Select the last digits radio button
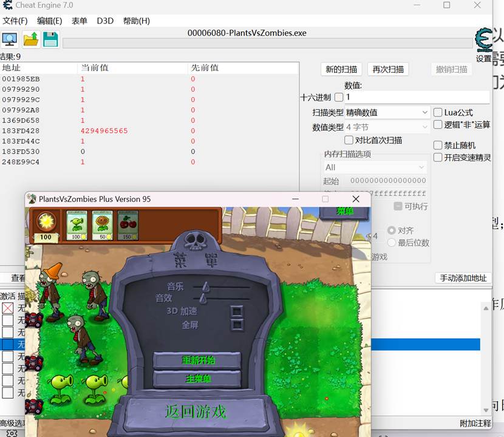This screenshot has width=504, height=437. coord(392,243)
